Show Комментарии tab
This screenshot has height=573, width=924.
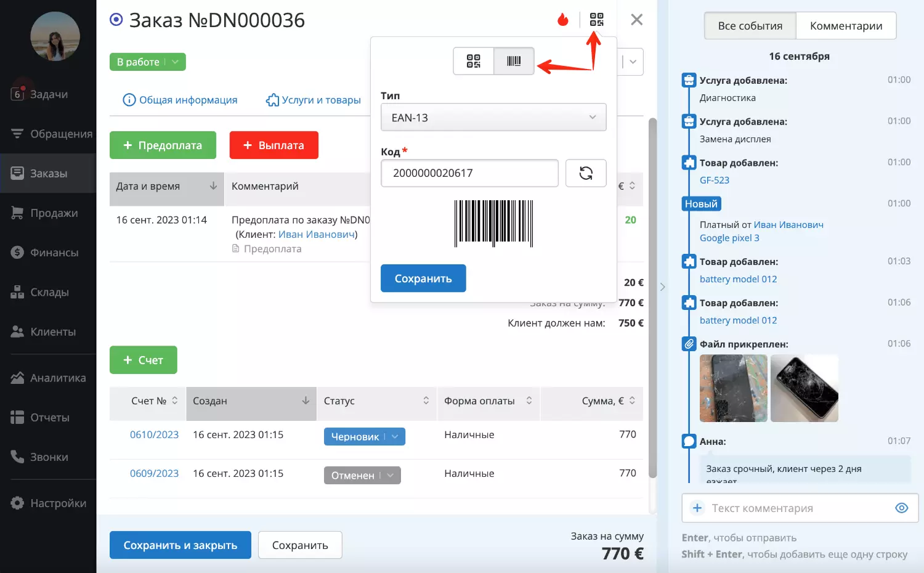coord(846,26)
